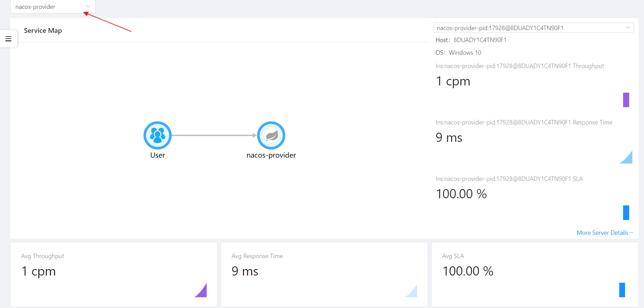Click the purple instance Throughput bar chart
The height and width of the screenshot is (308, 644).
626,100
